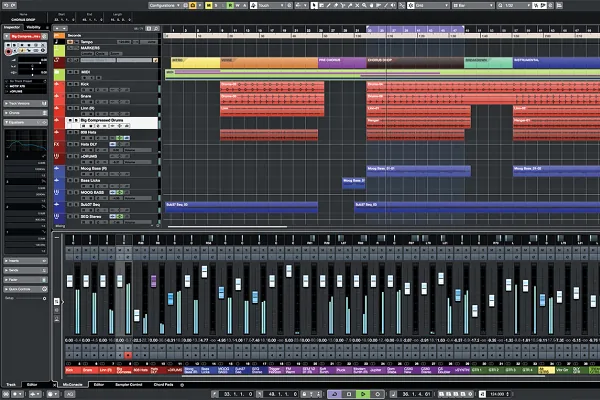
Task: Open the Bar grid type dropdown
Action: tap(473, 5)
